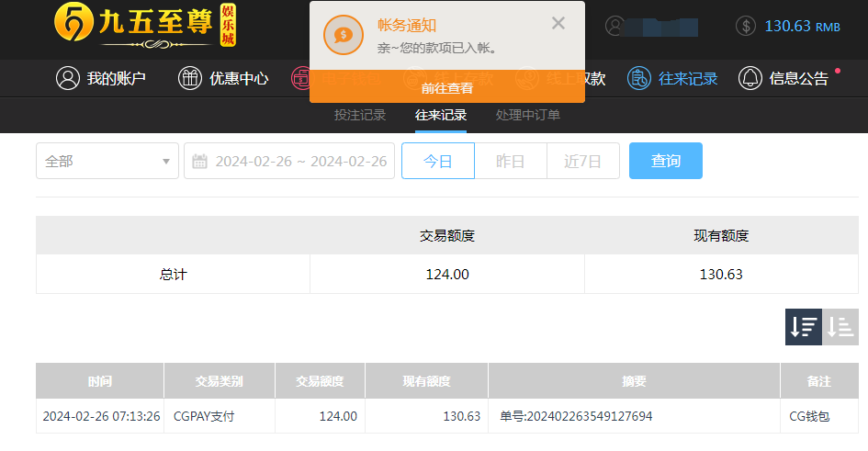This screenshot has width=868, height=451.
Task: Click the pink e-wallet icon
Action: (x=300, y=78)
